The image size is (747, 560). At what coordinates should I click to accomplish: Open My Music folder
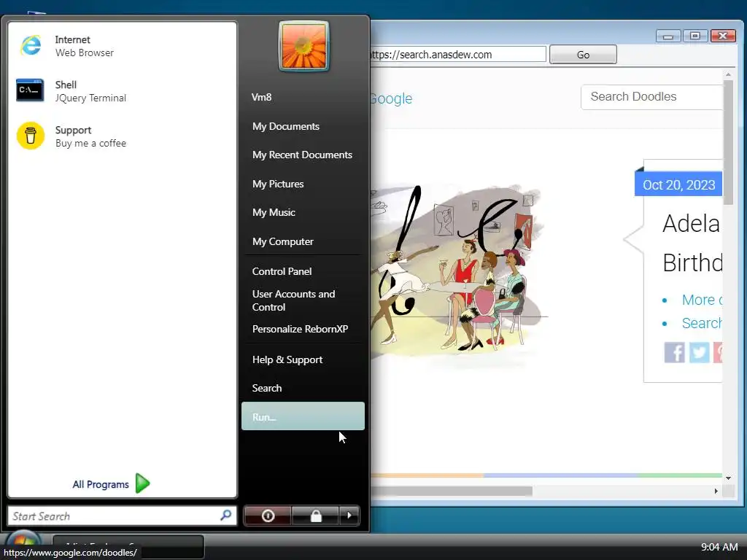coord(274,212)
